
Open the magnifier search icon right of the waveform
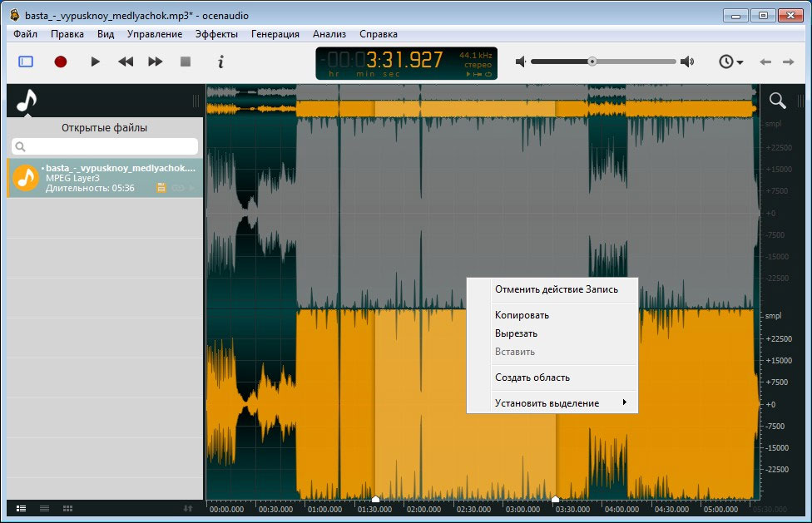click(x=777, y=101)
